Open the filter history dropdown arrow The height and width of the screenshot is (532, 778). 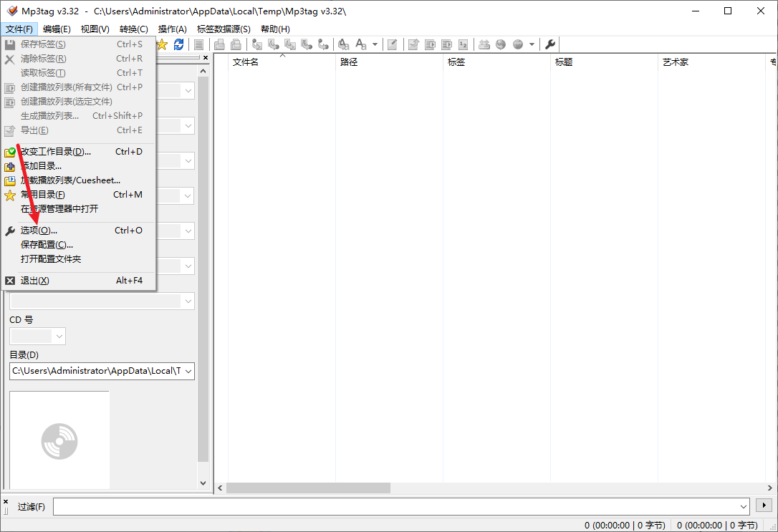click(x=743, y=506)
